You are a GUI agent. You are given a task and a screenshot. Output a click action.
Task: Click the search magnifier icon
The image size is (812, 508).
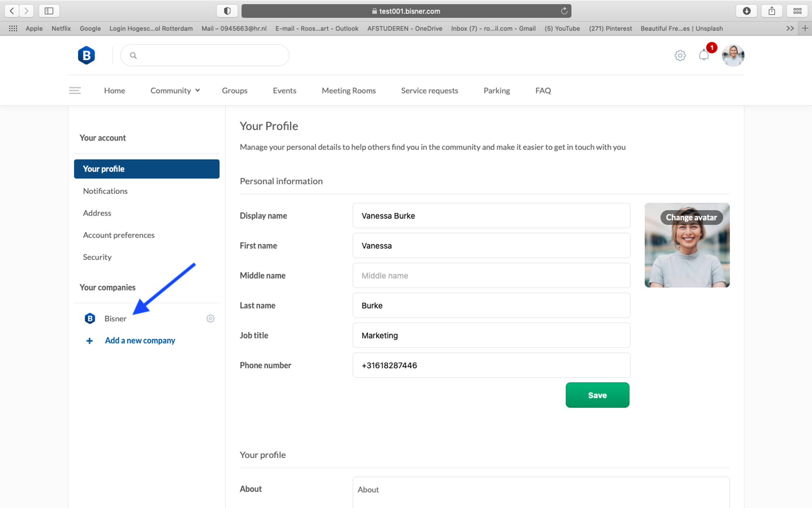[x=133, y=55]
